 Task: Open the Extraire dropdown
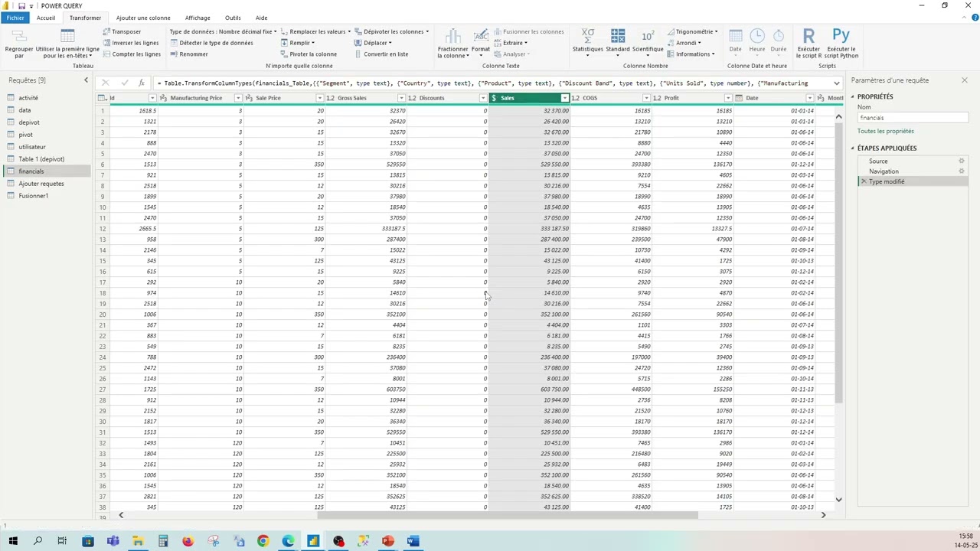click(511, 43)
